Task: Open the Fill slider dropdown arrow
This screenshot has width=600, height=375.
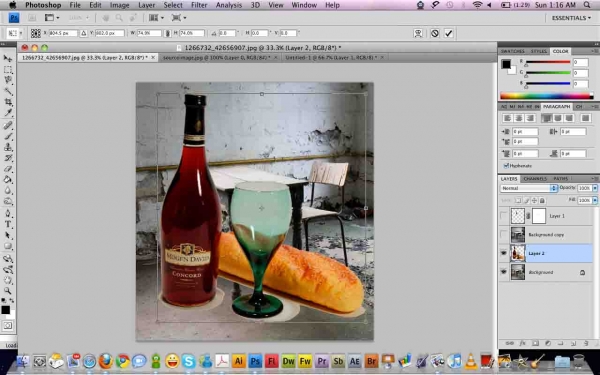Action: (x=595, y=200)
